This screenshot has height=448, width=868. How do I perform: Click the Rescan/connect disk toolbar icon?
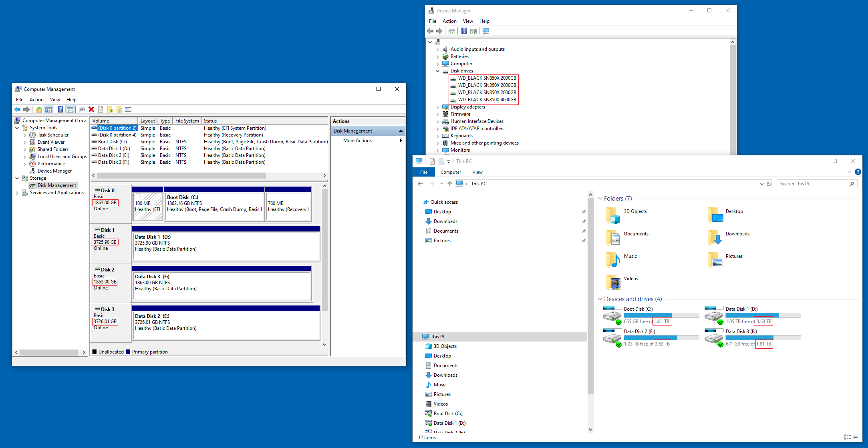(82, 109)
